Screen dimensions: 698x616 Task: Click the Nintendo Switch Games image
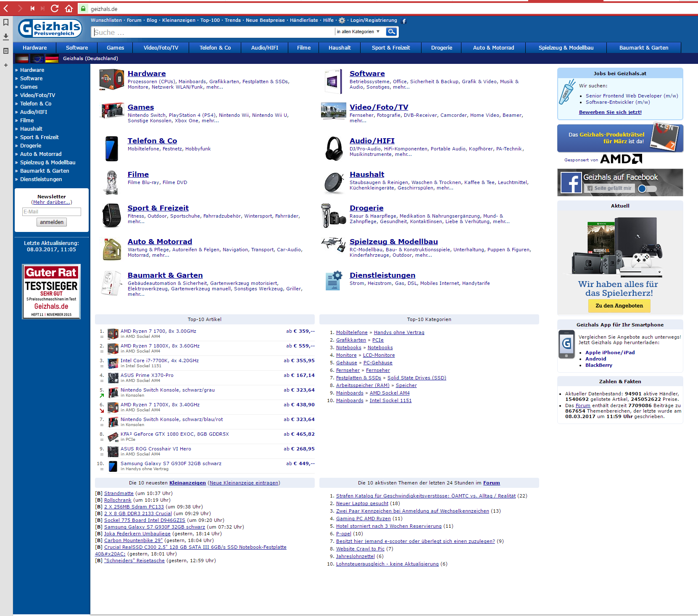tap(113, 111)
